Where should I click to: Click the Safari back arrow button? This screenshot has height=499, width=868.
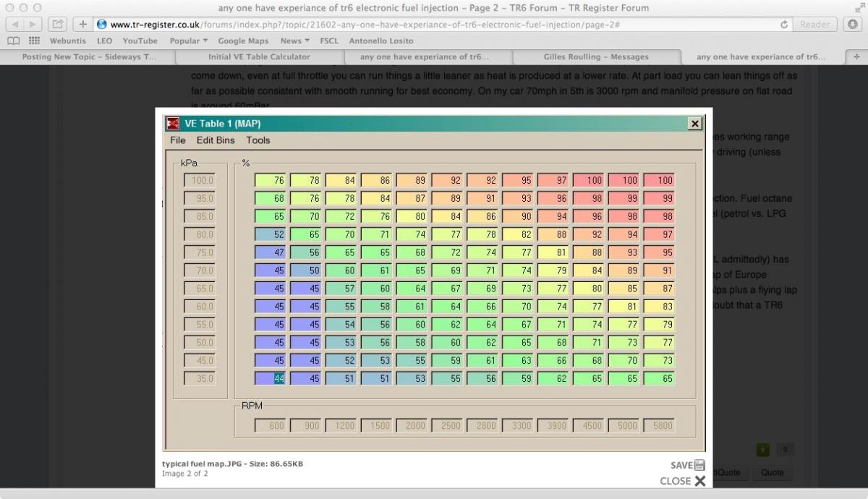click(x=15, y=25)
